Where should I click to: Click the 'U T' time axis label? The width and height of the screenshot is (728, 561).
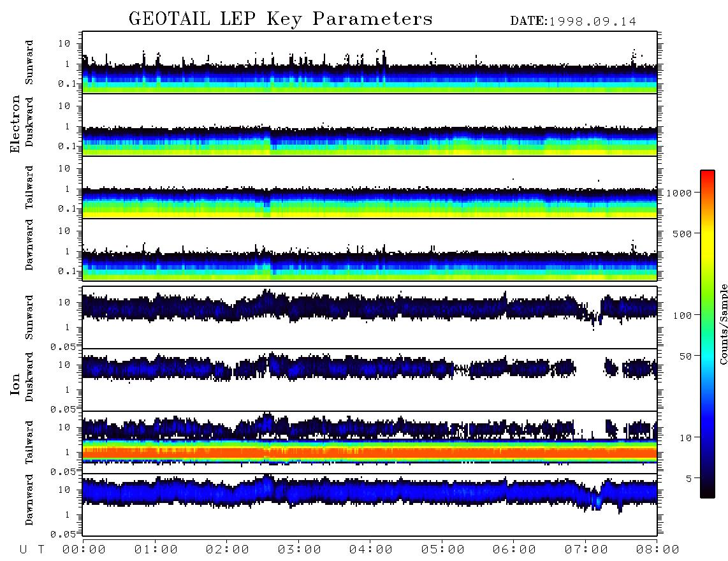pos(32,550)
